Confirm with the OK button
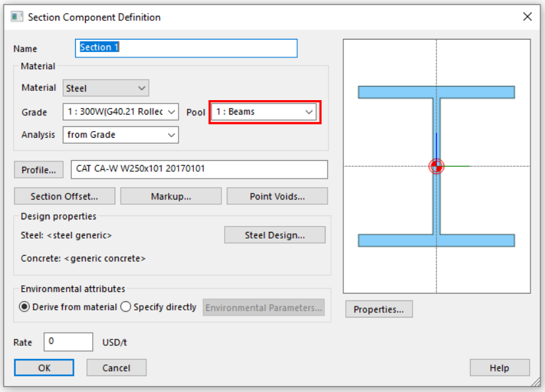Image resolution: width=545 pixels, height=392 pixels. pos(44,368)
